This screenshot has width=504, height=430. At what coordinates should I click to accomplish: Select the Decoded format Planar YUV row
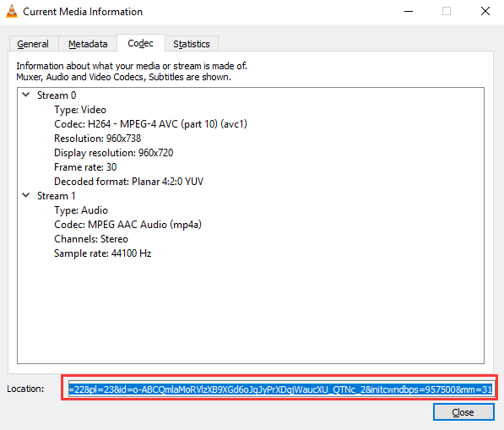click(x=128, y=182)
